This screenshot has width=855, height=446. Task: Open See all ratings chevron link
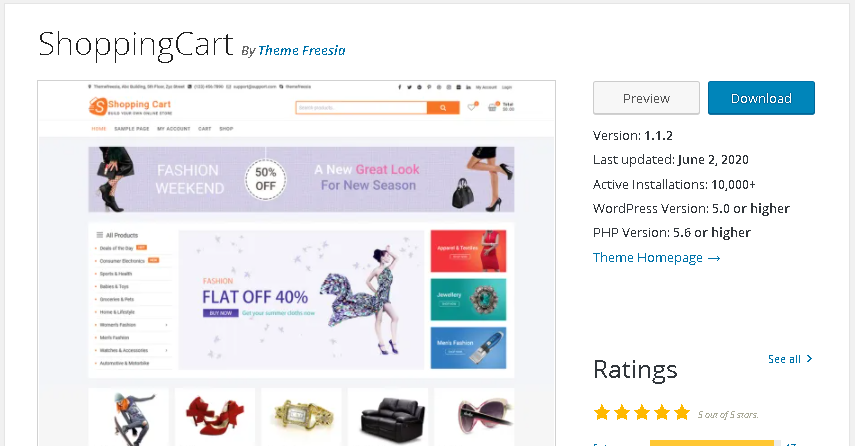tap(790, 359)
